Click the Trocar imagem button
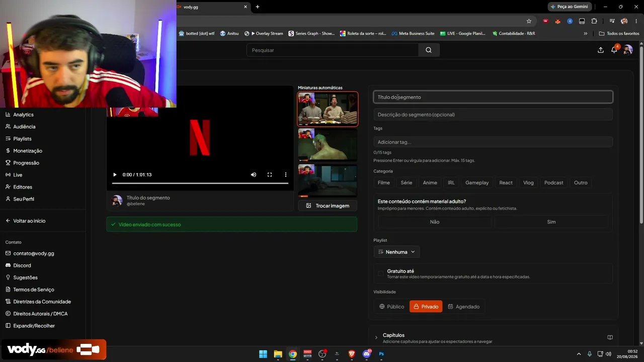The height and width of the screenshot is (362, 644). 328,206
